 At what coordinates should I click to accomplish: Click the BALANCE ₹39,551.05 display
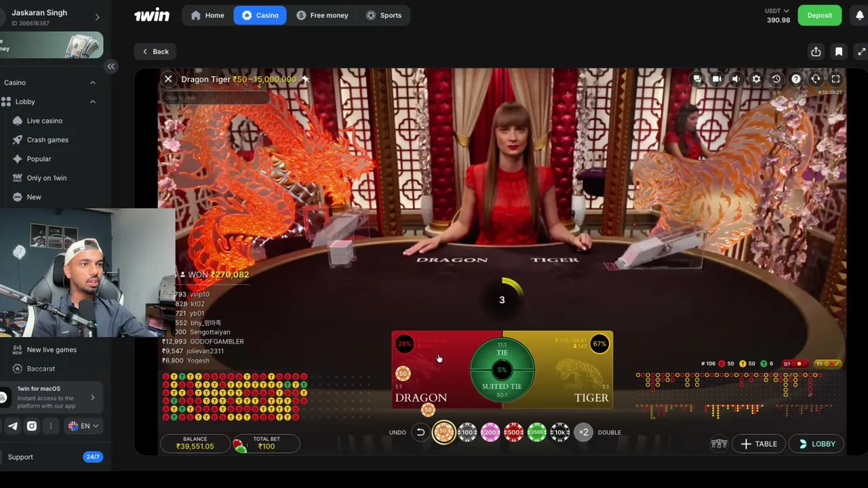(x=195, y=443)
